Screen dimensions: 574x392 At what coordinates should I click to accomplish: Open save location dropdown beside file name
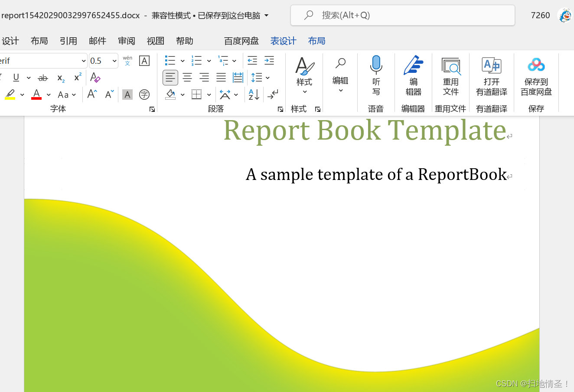point(267,16)
